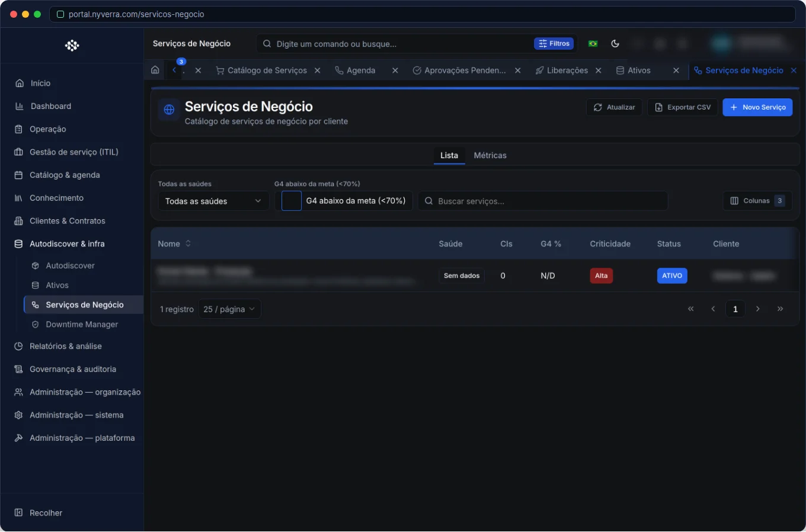This screenshot has width=806, height=532.
Task: Select the Lista view tab
Action: [x=449, y=155]
